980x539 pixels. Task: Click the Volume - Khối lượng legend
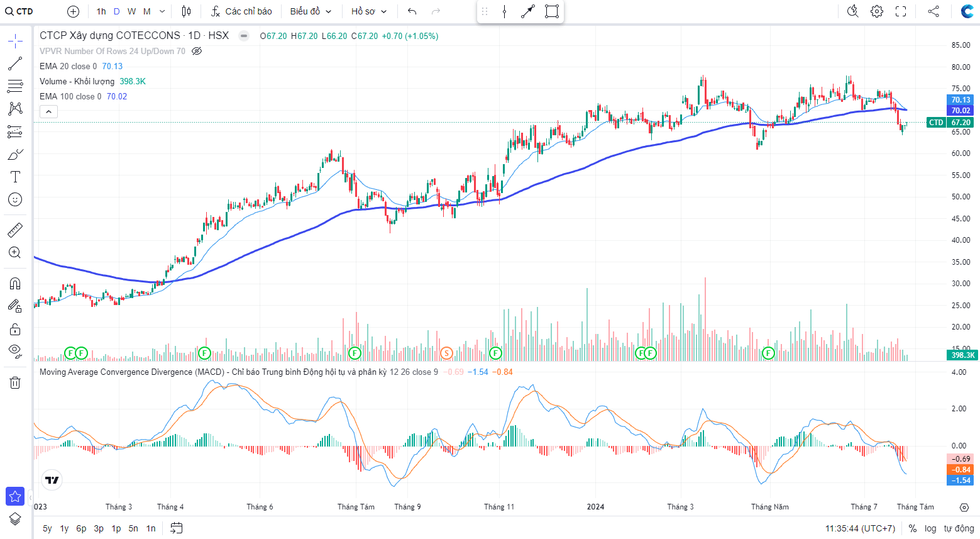click(x=77, y=81)
